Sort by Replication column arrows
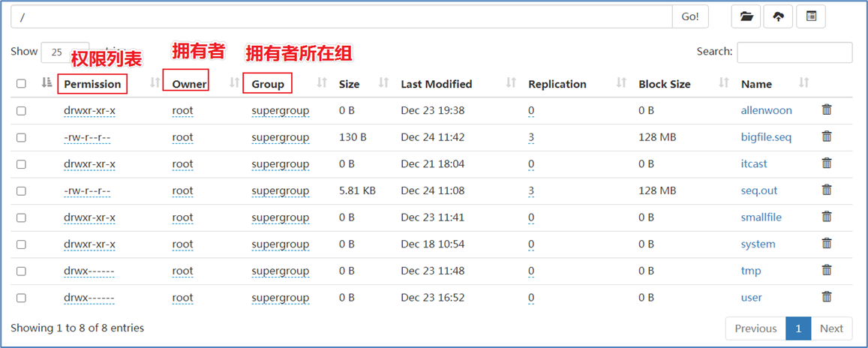This screenshot has width=868, height=348. [x=621, y=83]
